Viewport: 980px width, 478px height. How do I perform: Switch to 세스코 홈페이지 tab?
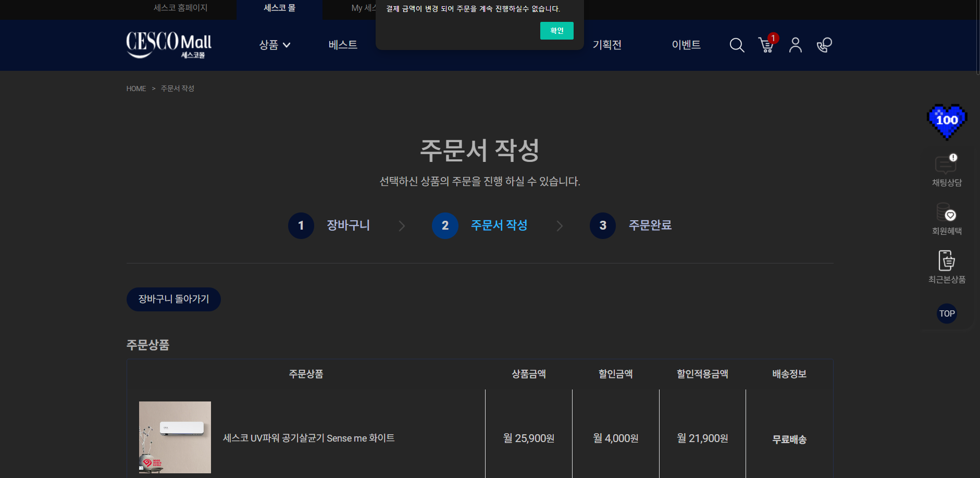[x=180, y=8]
